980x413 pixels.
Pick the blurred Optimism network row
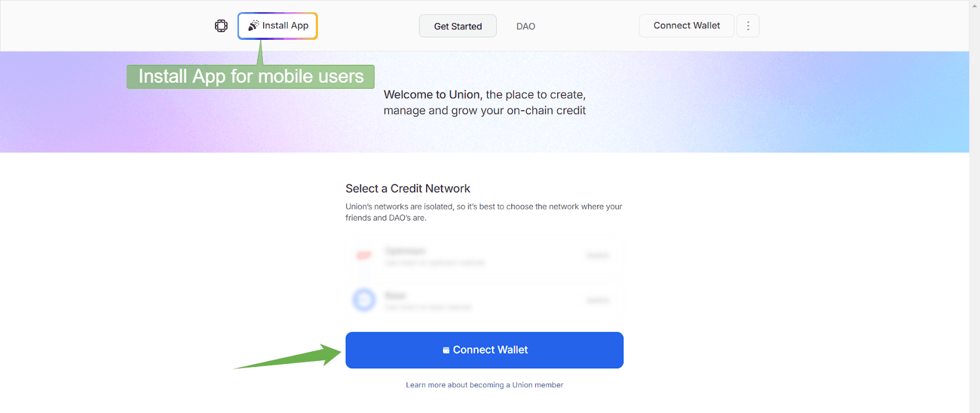[x=484, y=256]
